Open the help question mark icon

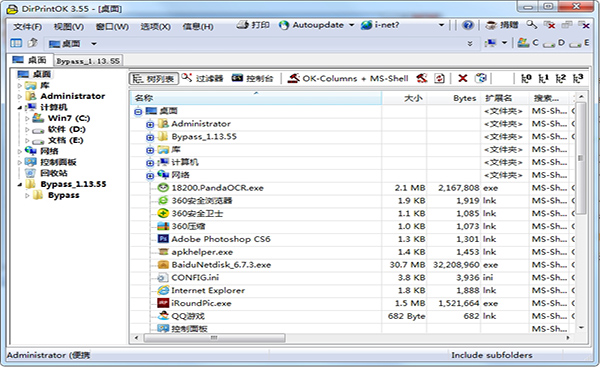pyautogui.click(x=467, y=25)
